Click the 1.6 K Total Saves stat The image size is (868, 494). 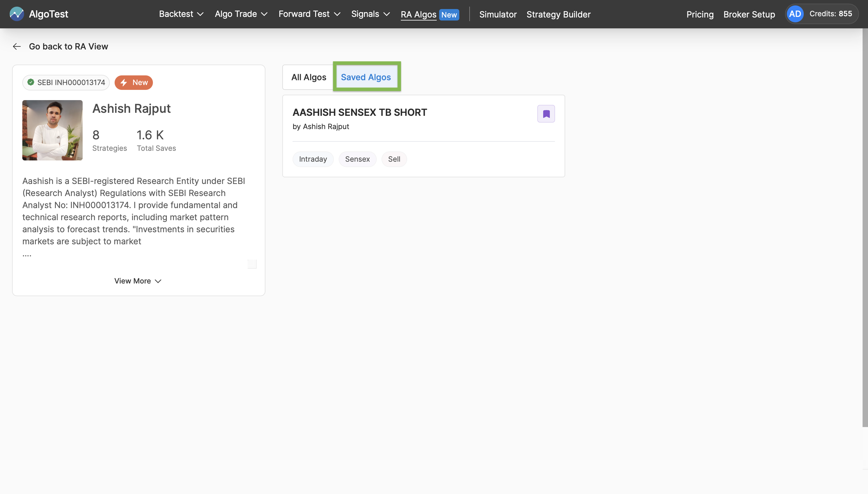pos(156,141)
